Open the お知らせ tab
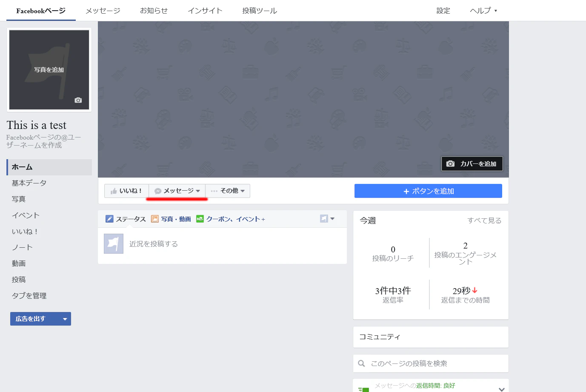Image resolution: width=586 pixels, height=392 pixels. point(154,11)
